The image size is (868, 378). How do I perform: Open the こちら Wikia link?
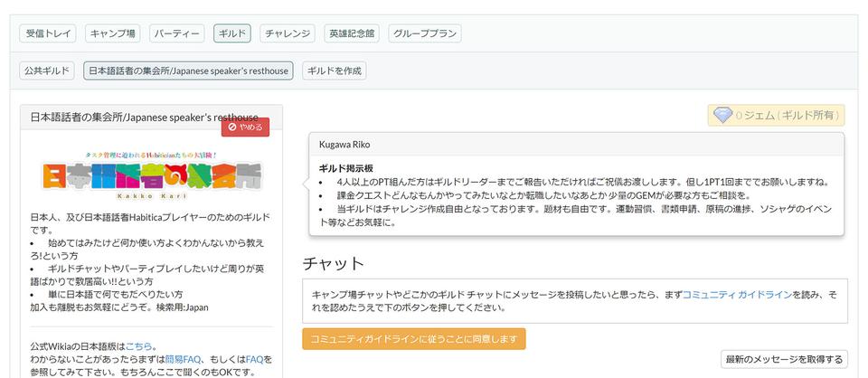[x=138, y=346]
